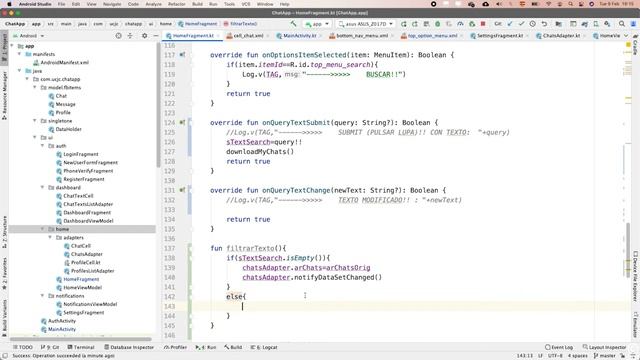Collapse the adapters package node
Image resolution: width=640 pixels, height=360 pixels.
click(50, 237)
